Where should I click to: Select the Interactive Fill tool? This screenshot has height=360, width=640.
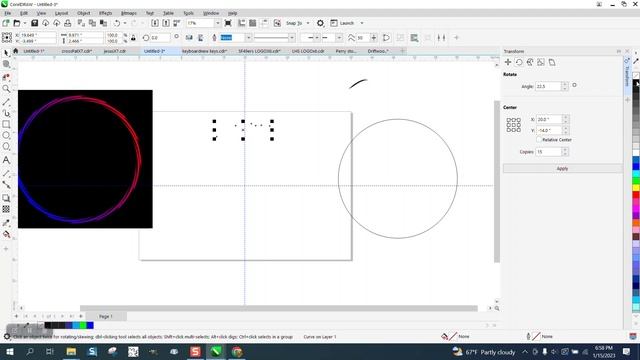[6, 234]
